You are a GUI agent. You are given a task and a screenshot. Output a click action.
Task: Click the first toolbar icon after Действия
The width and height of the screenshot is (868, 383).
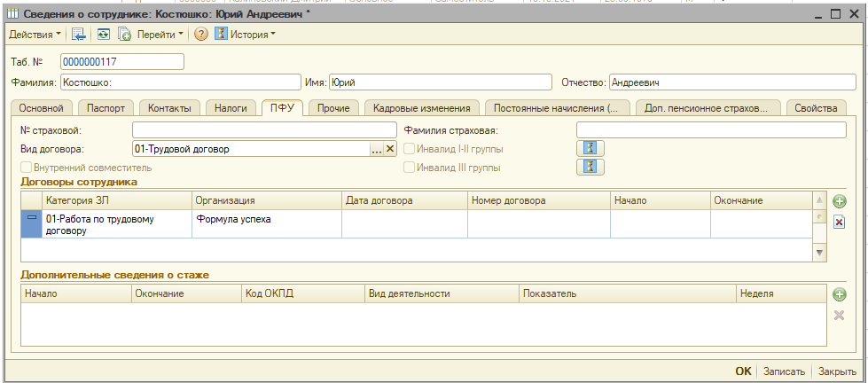click(79, 35)
